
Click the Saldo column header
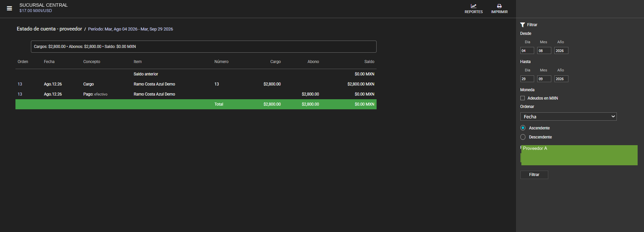click(369, 62)
